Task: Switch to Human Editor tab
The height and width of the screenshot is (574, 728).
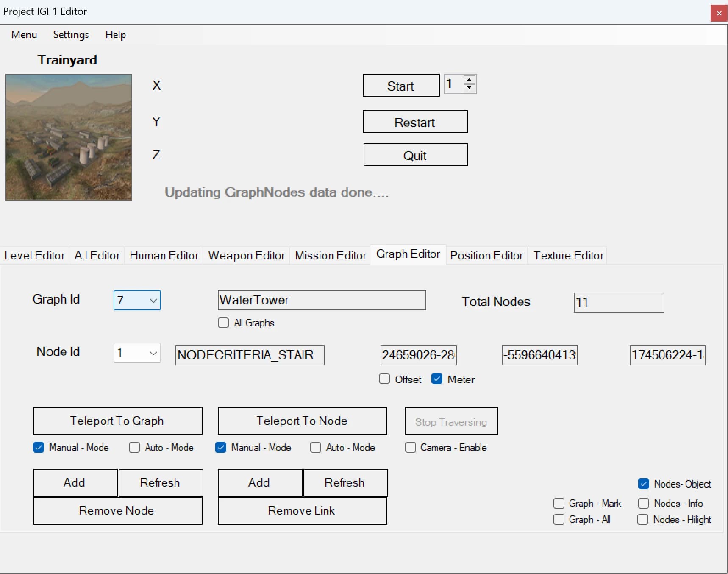Action: (x=164, y=255)
